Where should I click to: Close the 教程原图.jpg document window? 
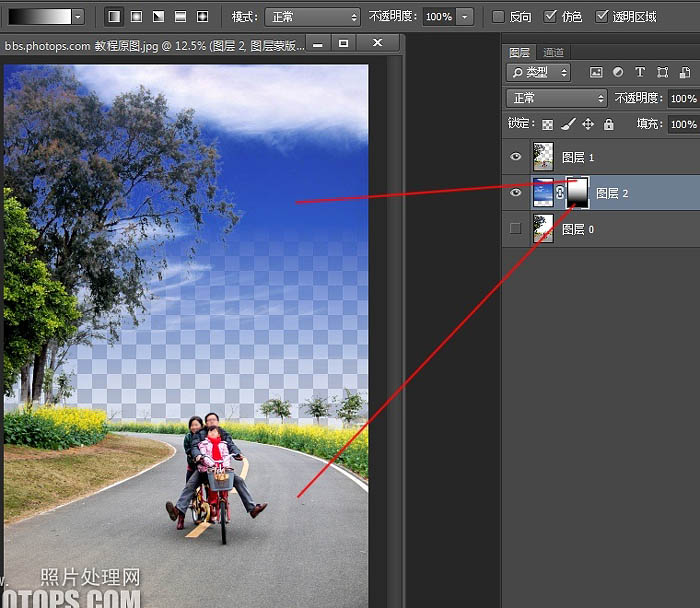click(x=378, y=43)
